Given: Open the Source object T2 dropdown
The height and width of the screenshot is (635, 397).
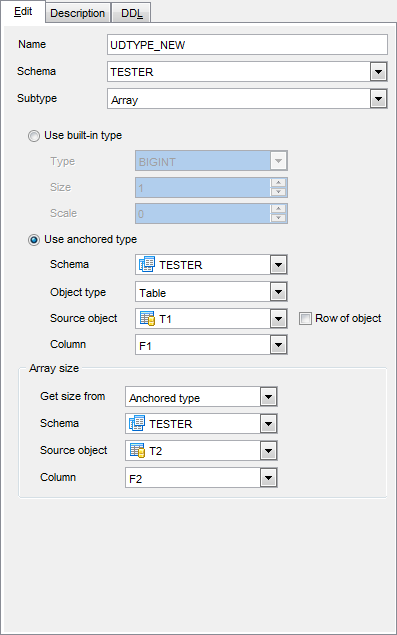Looking at the screenshot, I should tap(268, 451).
